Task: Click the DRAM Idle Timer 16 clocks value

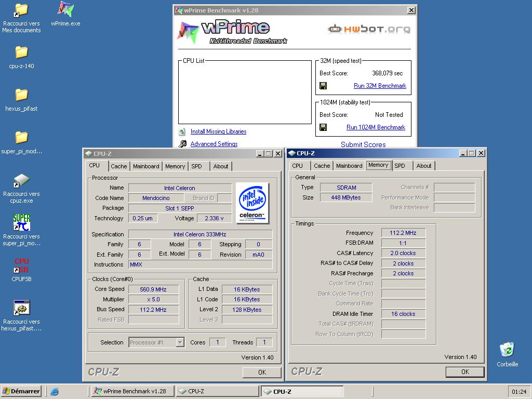Action: coord(403,314)
